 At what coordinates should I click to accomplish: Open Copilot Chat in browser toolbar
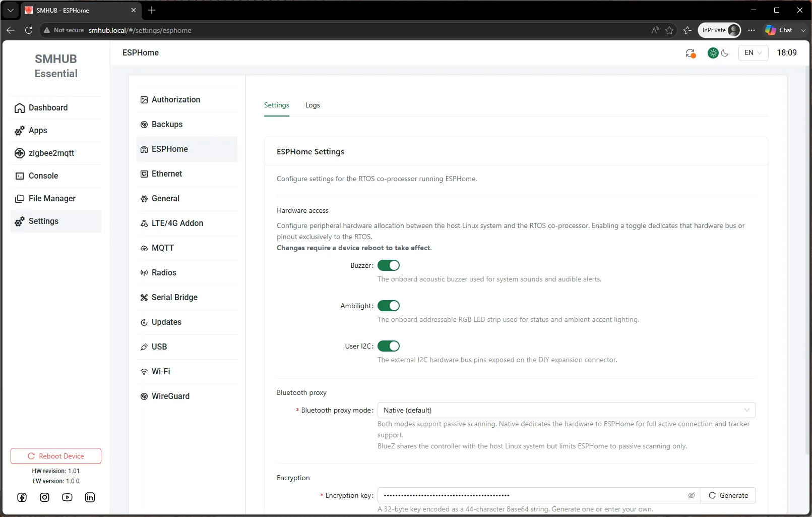779,30
